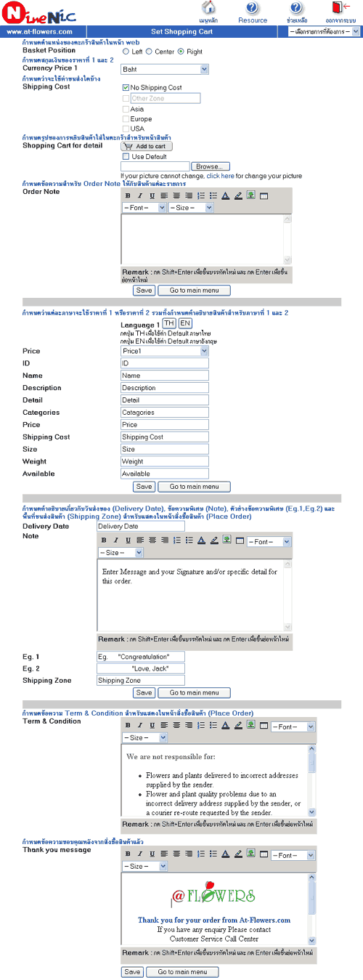
Task: Toggle underline in Order Note editor
Action: coord(152,195)
